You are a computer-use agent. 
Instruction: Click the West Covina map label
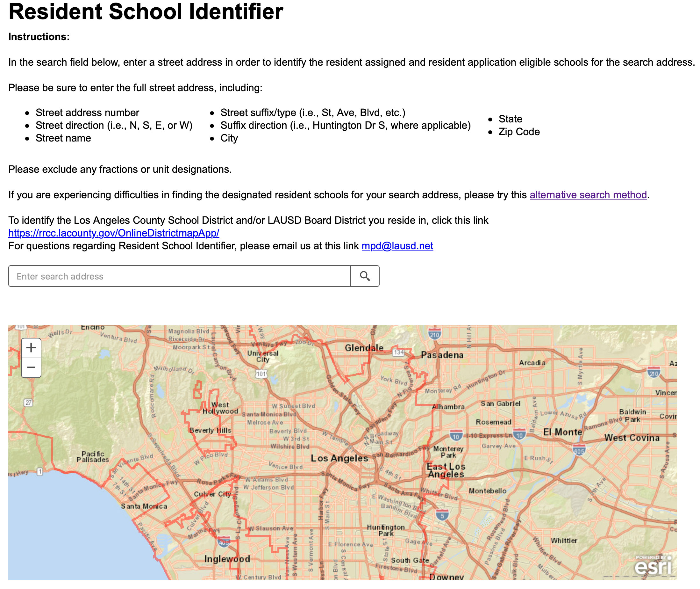632,438
